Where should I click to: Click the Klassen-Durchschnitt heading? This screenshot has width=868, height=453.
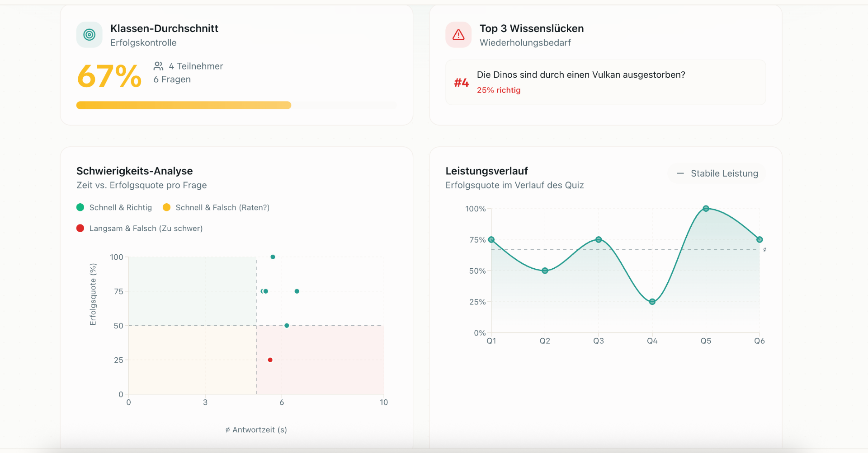pyautogui.click(x=165, y=28)
